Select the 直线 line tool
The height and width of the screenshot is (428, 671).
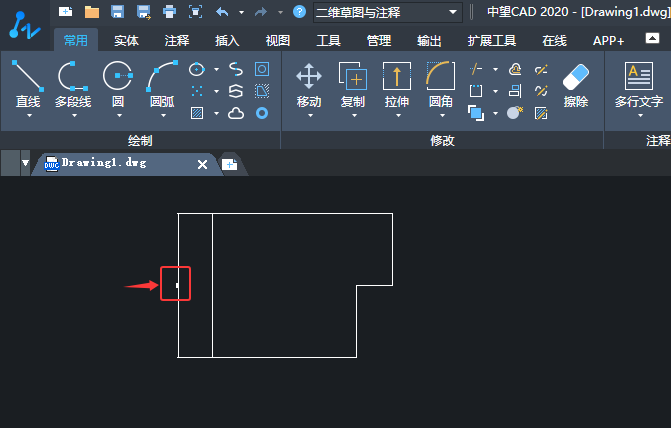point(28,84)
